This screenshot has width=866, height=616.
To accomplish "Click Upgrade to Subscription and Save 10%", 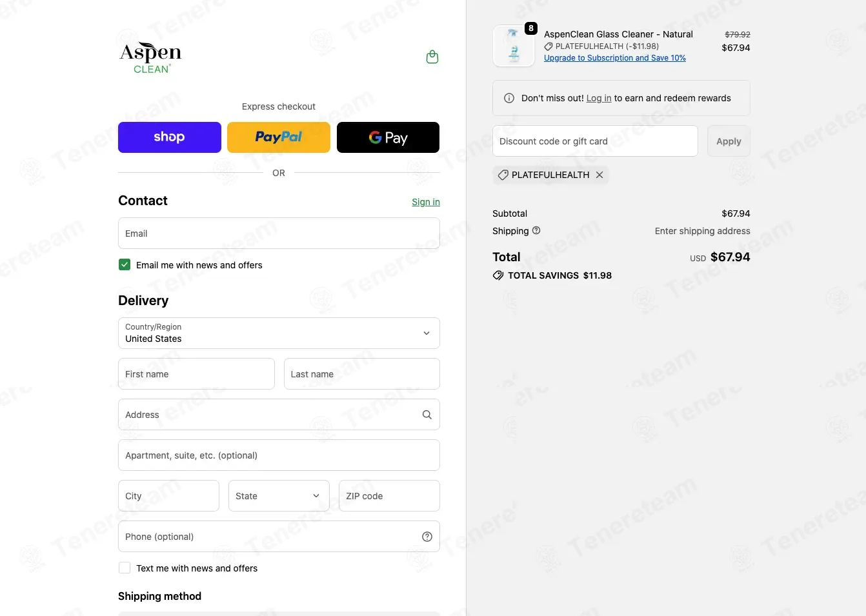I will tap(615, 58).
